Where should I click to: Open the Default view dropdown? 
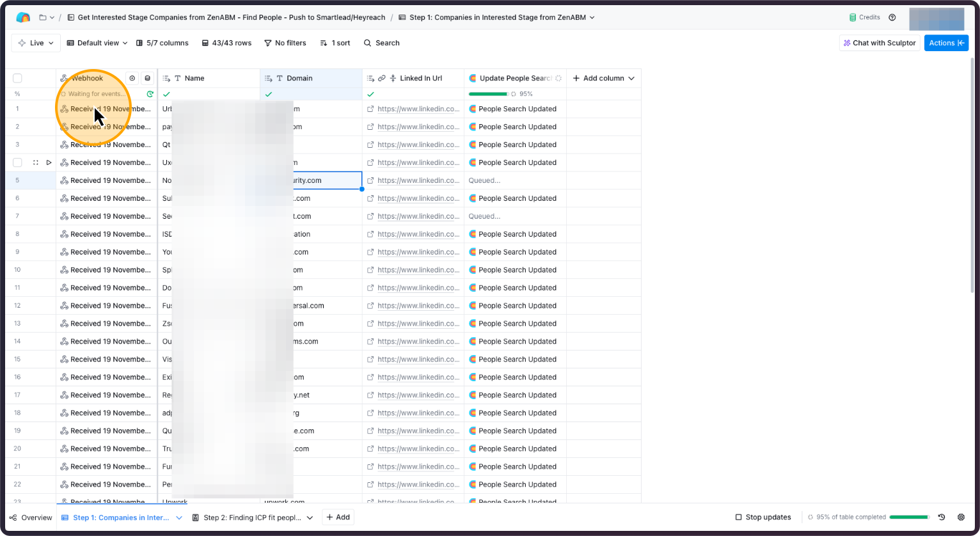[97, 43]
